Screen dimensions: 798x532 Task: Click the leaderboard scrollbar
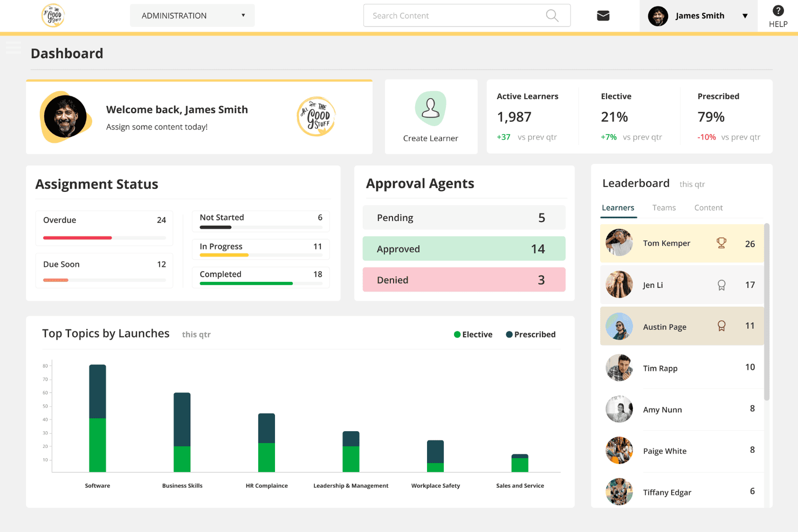coord(767,312)
